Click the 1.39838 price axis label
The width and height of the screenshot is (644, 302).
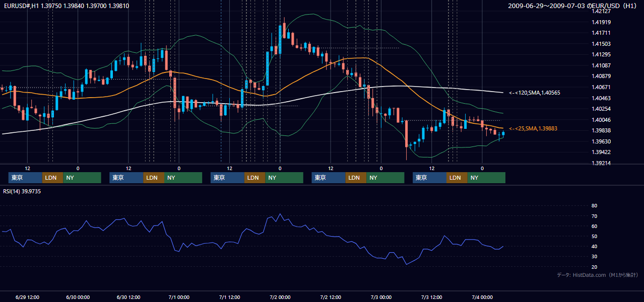(x=602, y=130)
